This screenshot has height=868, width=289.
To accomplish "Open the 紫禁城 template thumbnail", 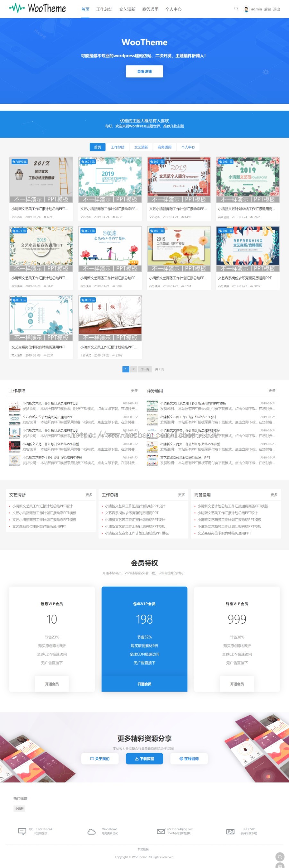I will point(110,318).
